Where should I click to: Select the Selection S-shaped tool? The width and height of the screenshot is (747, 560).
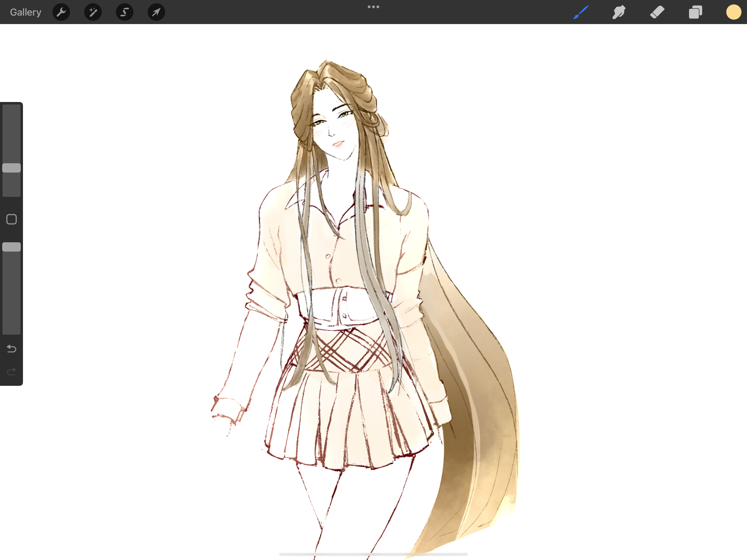pyautogui.click(x=125, y=12)
